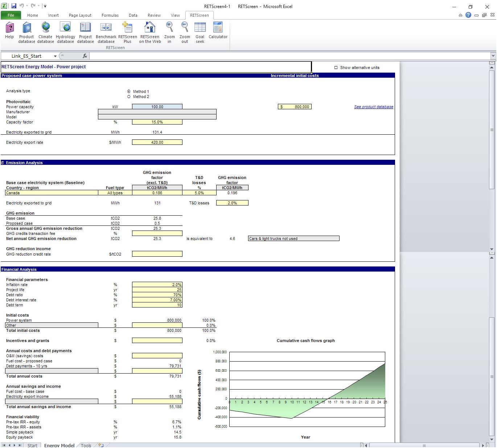This screenshot has height=448, width=497.
Task: Click the Zoom in magnifier
Action: 169,32
